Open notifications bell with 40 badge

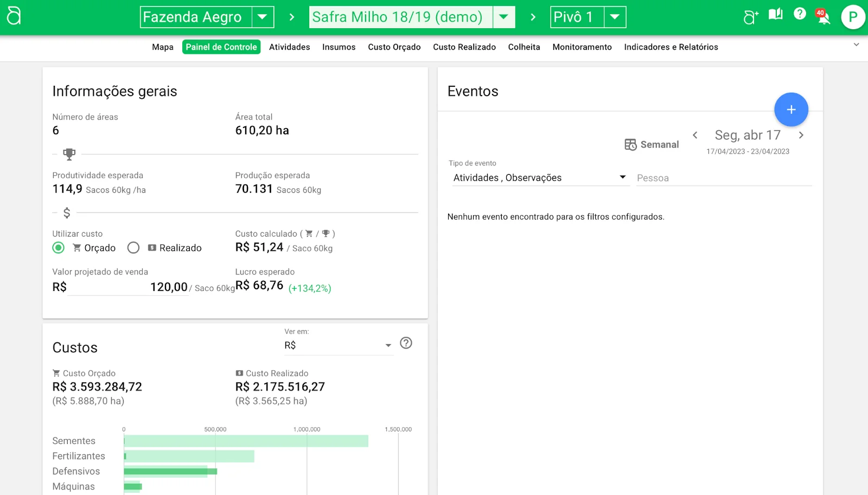823,17
